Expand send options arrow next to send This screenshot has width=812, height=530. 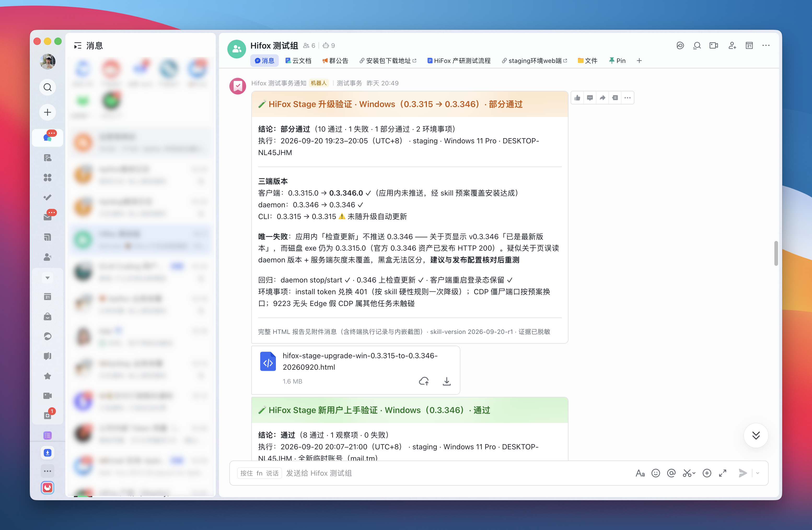pyautogui.click(x=758, y=473)
